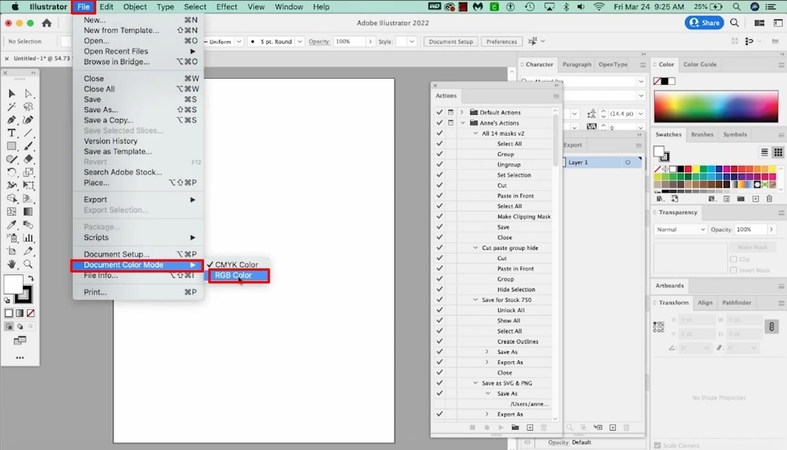Switch to the Pathfinder tab
The width and height of the screenshot is (787, 450).
point(736,303)
